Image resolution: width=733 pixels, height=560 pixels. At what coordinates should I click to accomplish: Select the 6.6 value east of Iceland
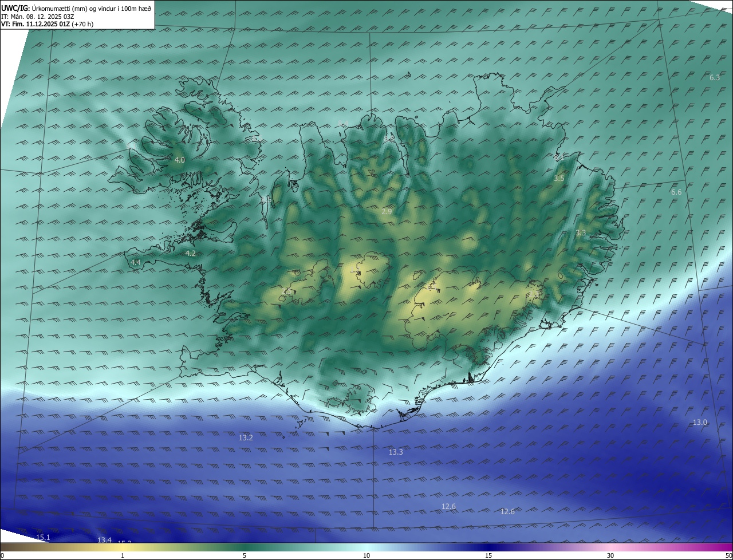676,192
